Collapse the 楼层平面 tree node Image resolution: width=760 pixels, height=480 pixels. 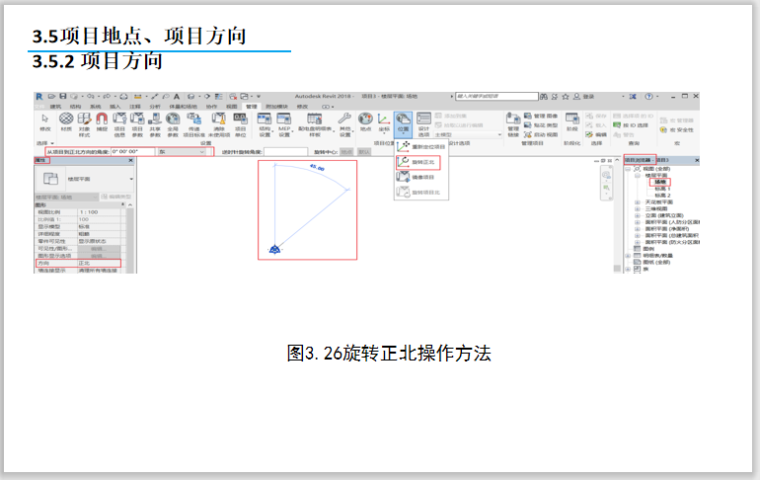coord(637,175)
